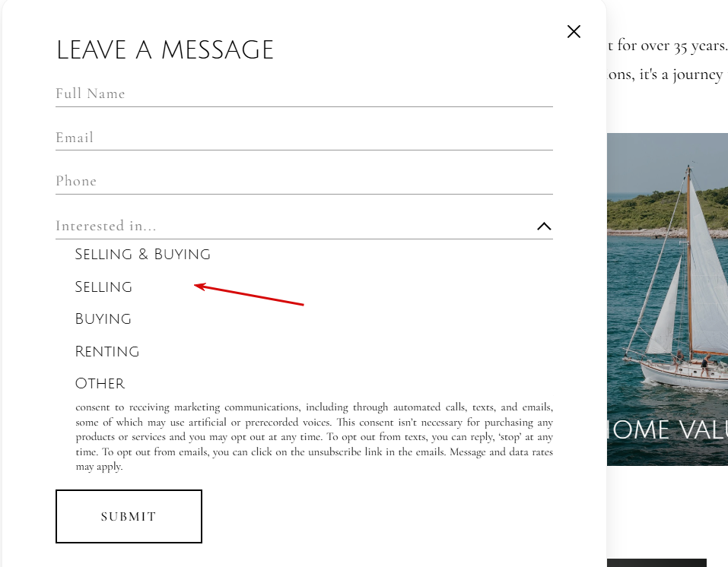Submit the message form
Image resolution: width=728 pixels, height=567 pixels.
pos(129,516)
